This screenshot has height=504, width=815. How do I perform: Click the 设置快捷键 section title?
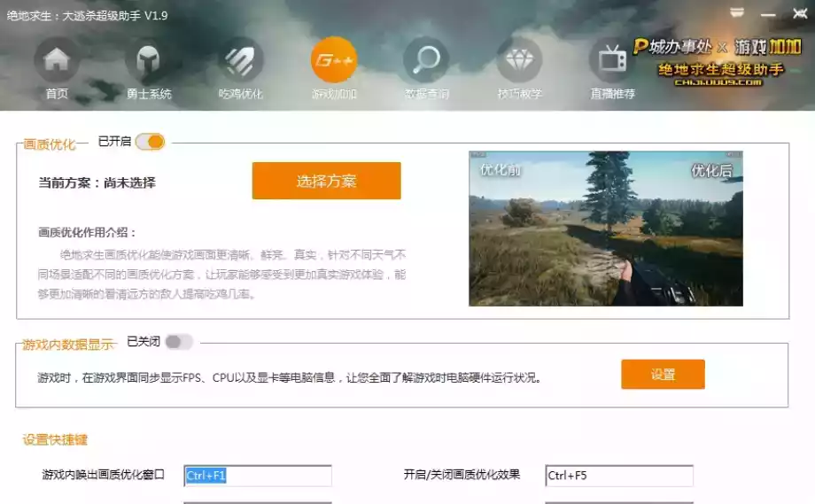click(x=55, y=439)
